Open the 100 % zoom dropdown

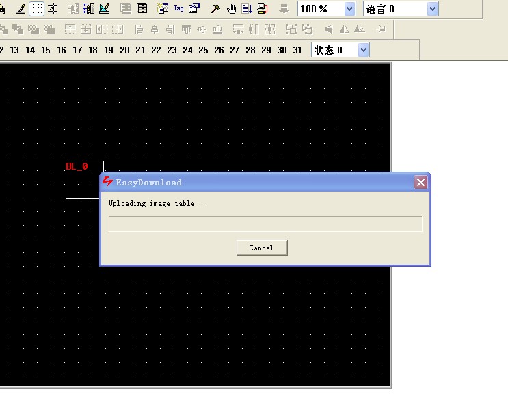coord(349,9)
